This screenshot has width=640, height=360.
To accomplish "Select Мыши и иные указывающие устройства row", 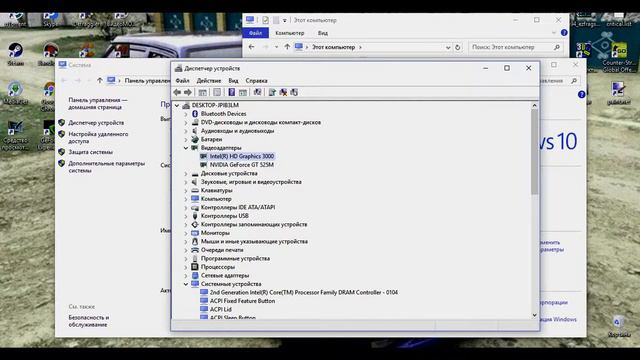I will (254, 242).
